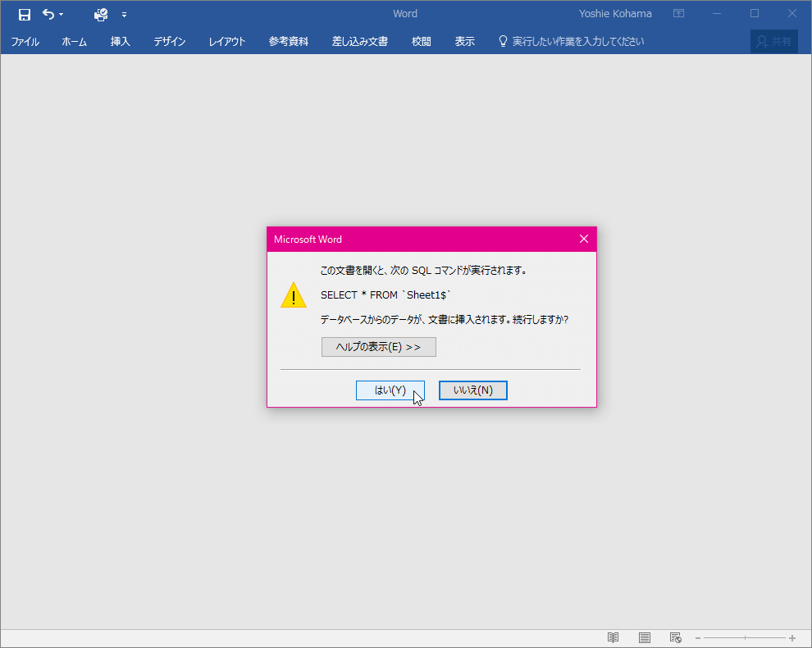Close the Microsoft Word dialog
The image size is (812, 648).
coord(584,239)
